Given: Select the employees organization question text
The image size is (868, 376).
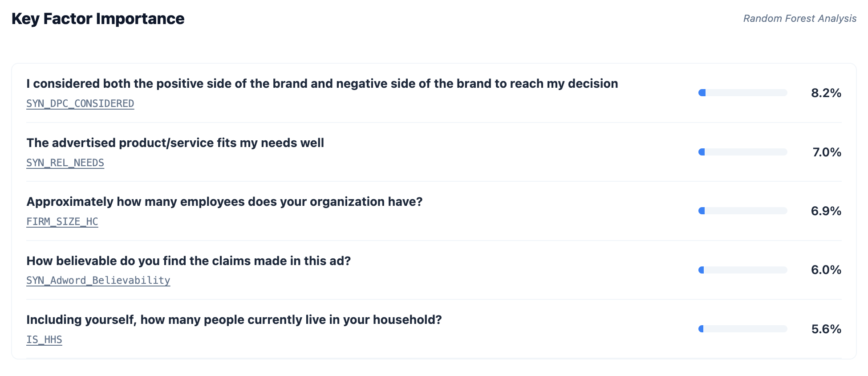Looking at the screenshot, I should pyautogui.click(x=225, y=202).
